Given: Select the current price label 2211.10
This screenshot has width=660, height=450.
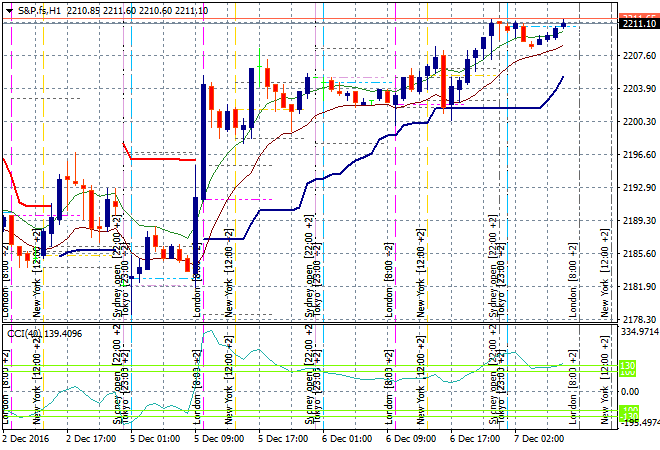Looking at the screenshot, I should coord(636,24).
